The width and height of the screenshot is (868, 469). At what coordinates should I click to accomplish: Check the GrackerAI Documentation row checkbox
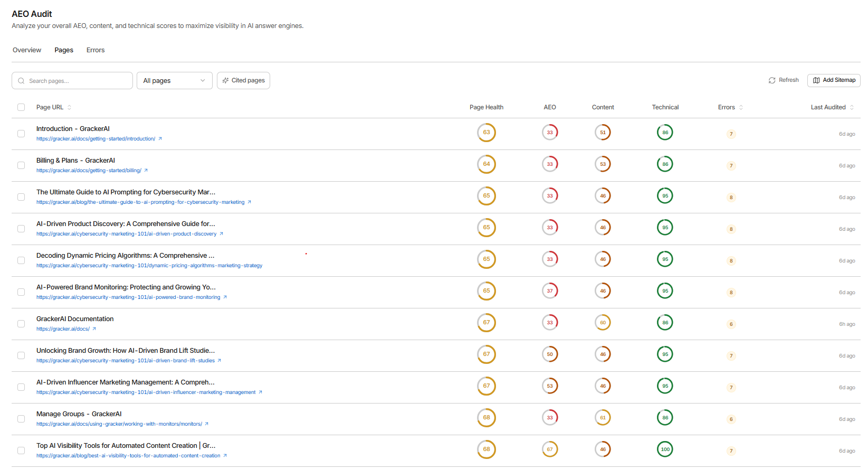21,324
